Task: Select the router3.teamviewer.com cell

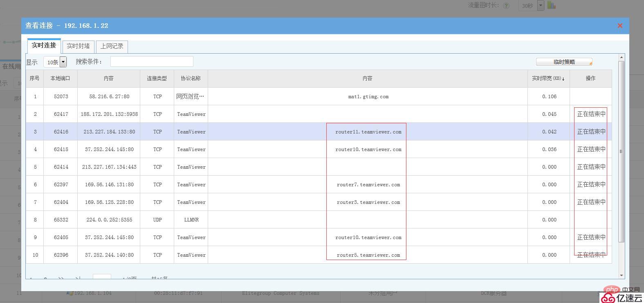Action: click(x=368, y=202)
